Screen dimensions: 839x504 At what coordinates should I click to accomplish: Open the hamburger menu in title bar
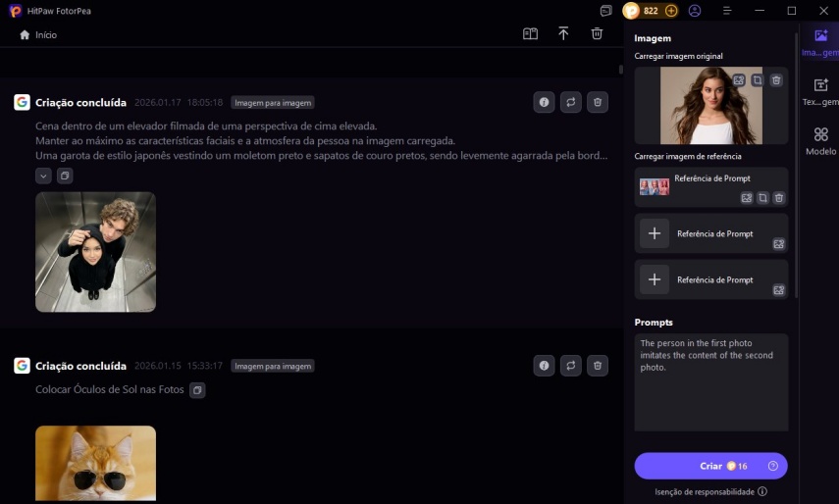coord(727,11)
